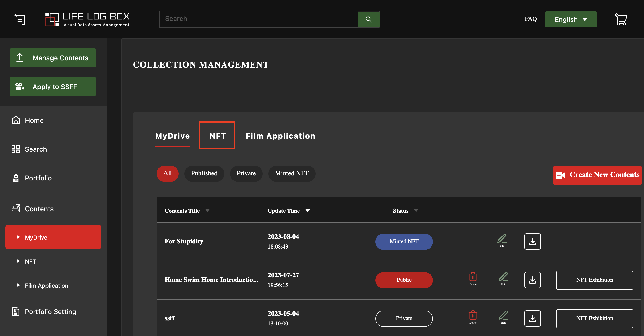The image size is (644, 336).
Task: Click Home Swim Home Introductio... title
Action: [x=211, y=280]
